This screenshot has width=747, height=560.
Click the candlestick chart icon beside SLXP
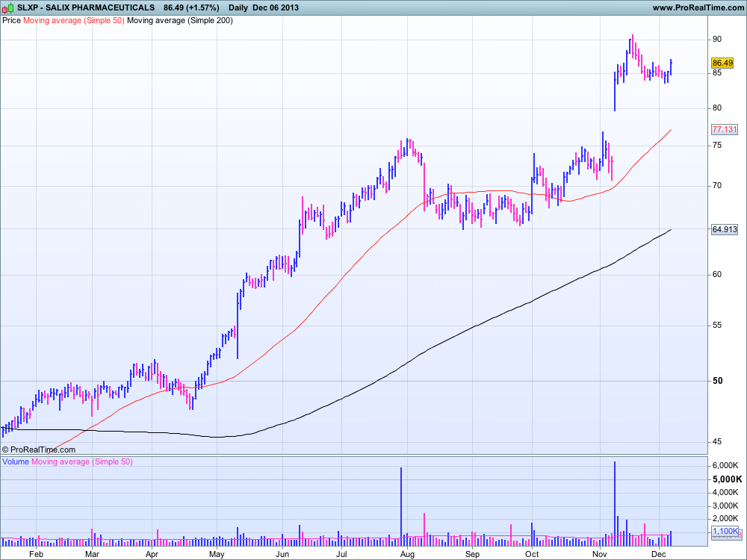pos(8,7)
